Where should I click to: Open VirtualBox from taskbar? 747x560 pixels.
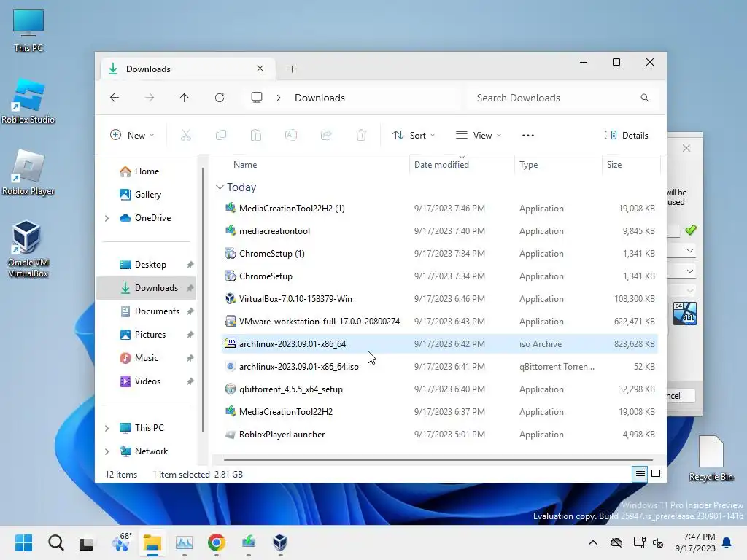click(280, 542)
